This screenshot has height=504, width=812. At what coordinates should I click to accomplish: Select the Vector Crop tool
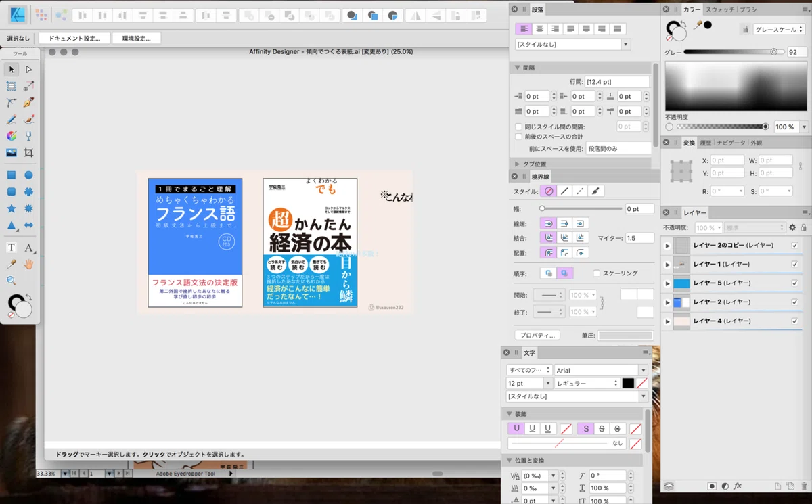[29, 153]
